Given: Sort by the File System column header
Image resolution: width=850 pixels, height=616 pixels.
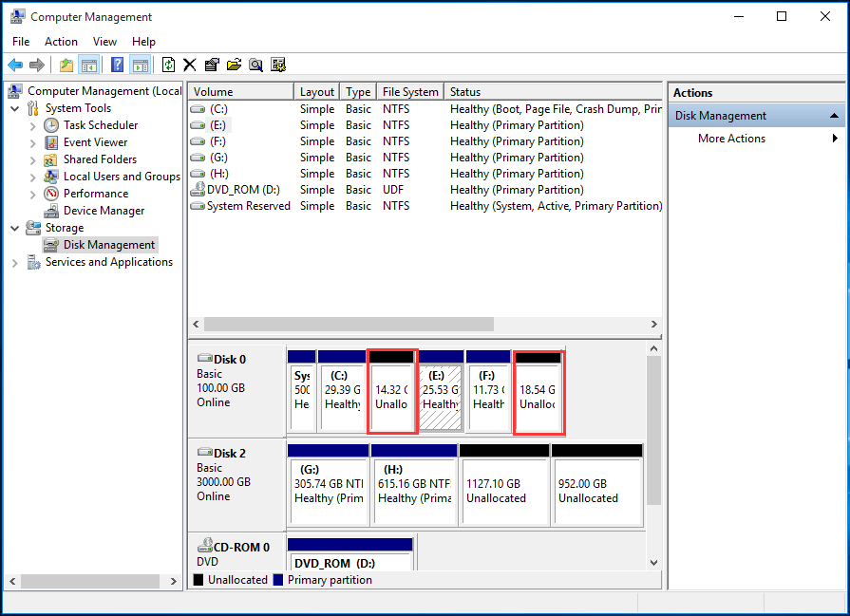Looking at the screenshot, I should point(410,91).
